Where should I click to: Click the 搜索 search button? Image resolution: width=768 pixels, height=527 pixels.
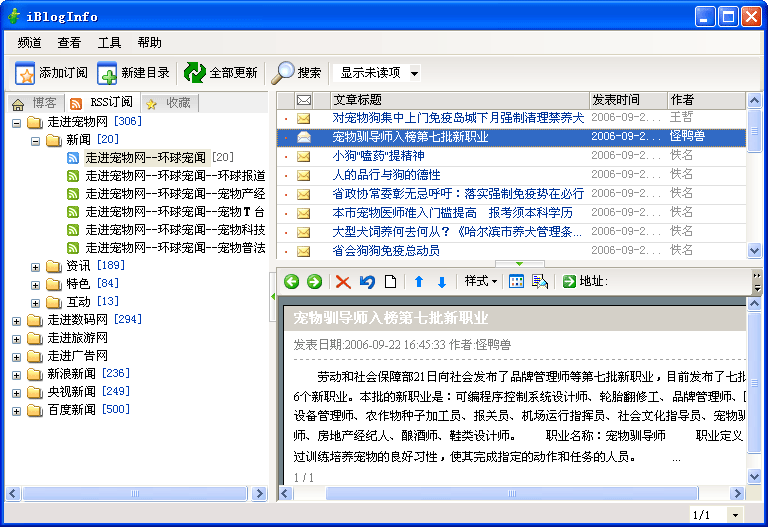tap(298, 73)
